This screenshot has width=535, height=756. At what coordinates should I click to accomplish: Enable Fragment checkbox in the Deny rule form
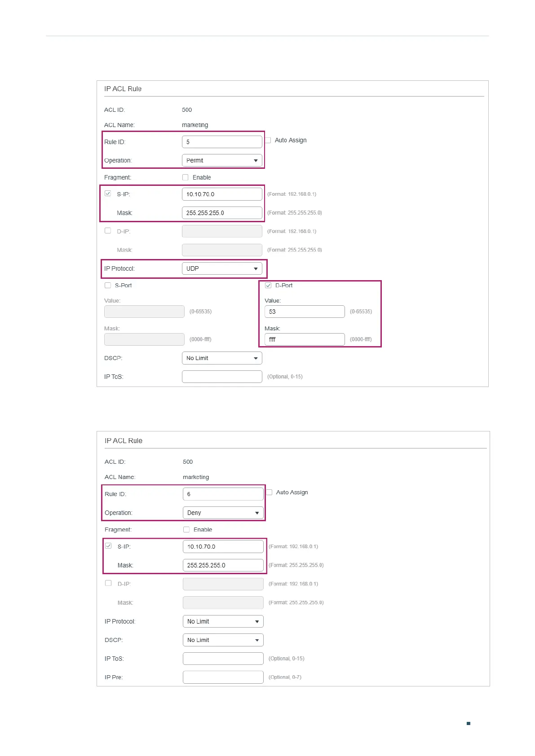pos(186,530)
